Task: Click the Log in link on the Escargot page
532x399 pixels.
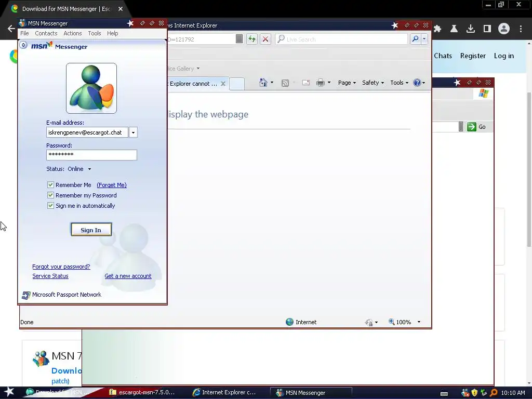Action: click(504, 56)
